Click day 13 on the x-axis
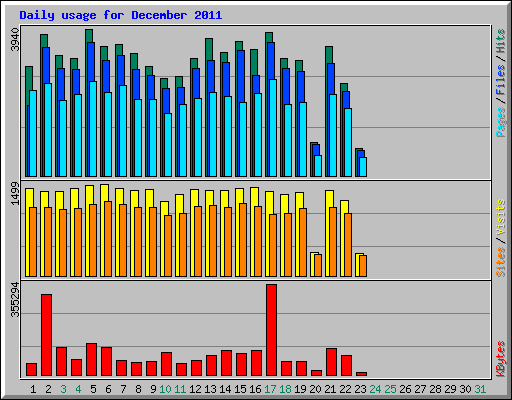The height and width of the screenshot is (400, 512). point(210,389)
